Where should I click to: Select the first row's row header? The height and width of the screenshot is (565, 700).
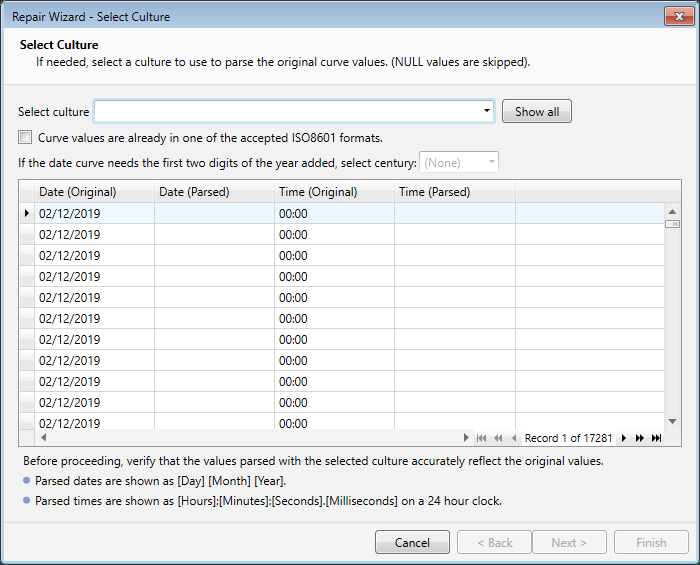pyautogui.click(x=26, y=213)
